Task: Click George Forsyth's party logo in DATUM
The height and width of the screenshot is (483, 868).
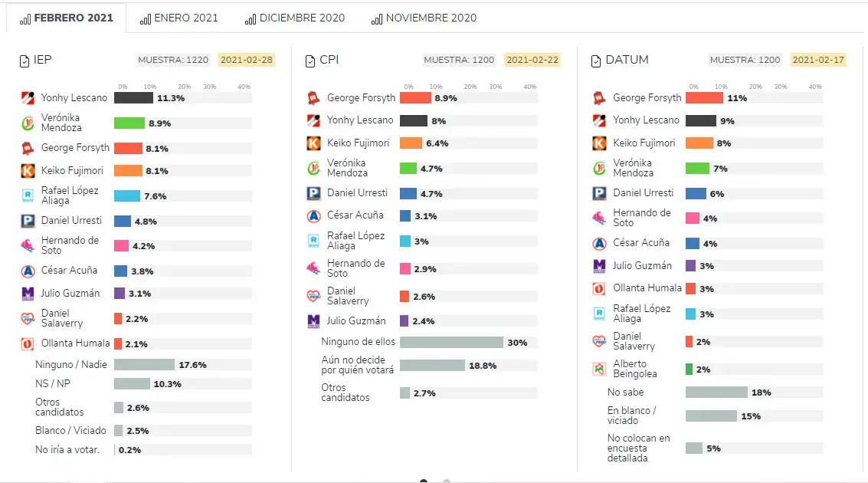Action: click(x=599, y=98)
